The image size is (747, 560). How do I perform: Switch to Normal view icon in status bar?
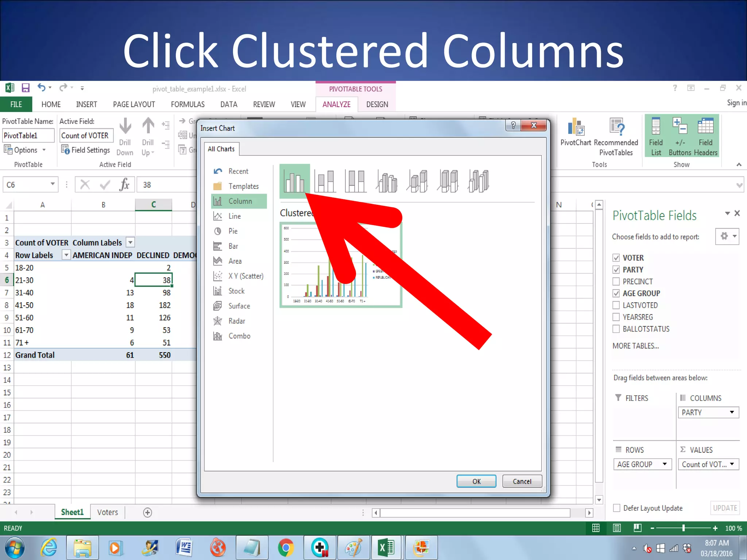(x=596, y=528)
